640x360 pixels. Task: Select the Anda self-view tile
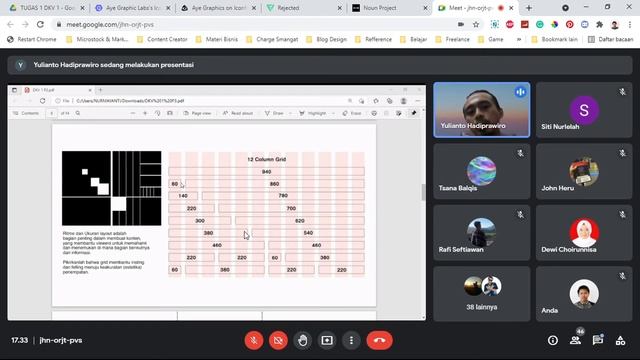584,294
